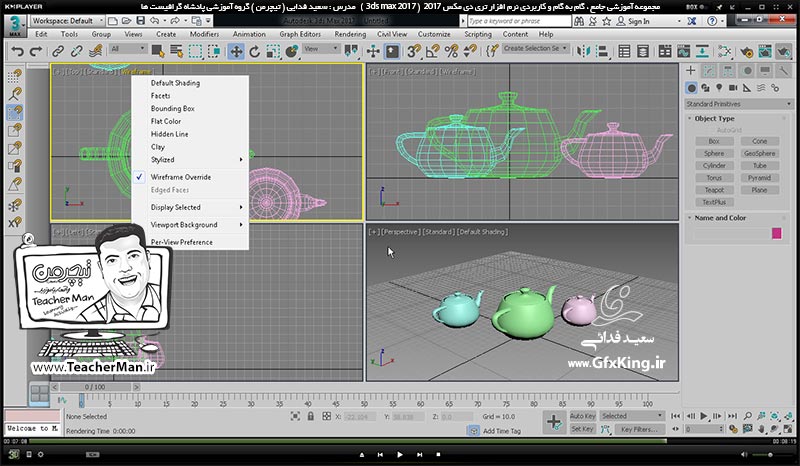Select the Shapes category icon

[705, 88]
